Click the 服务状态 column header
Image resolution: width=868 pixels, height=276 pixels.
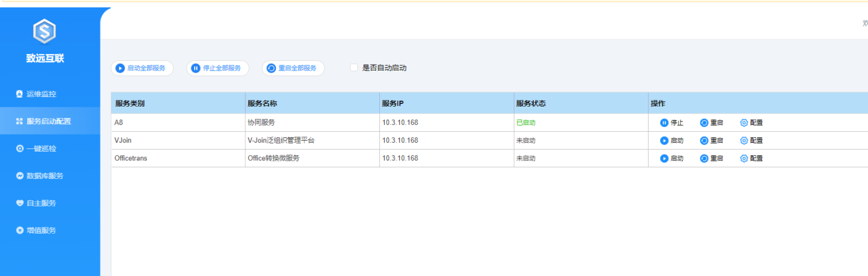coord(580,104)
